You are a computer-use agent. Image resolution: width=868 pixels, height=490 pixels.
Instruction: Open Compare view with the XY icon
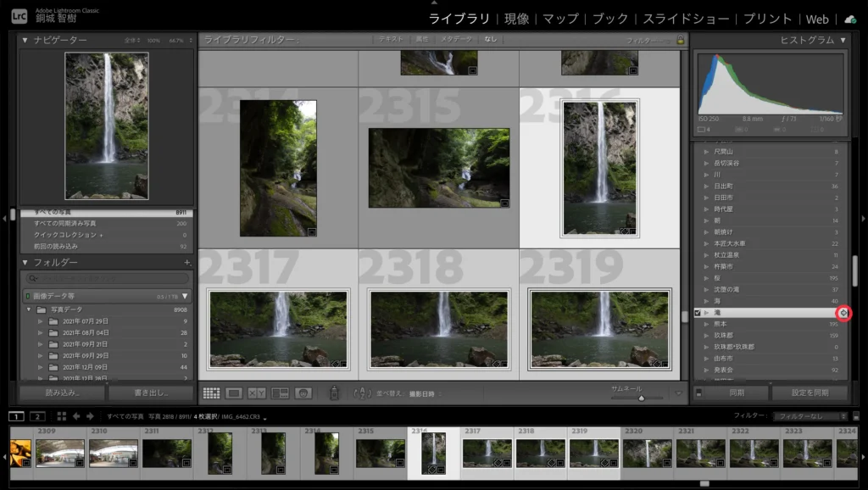(x=258, y=392)
